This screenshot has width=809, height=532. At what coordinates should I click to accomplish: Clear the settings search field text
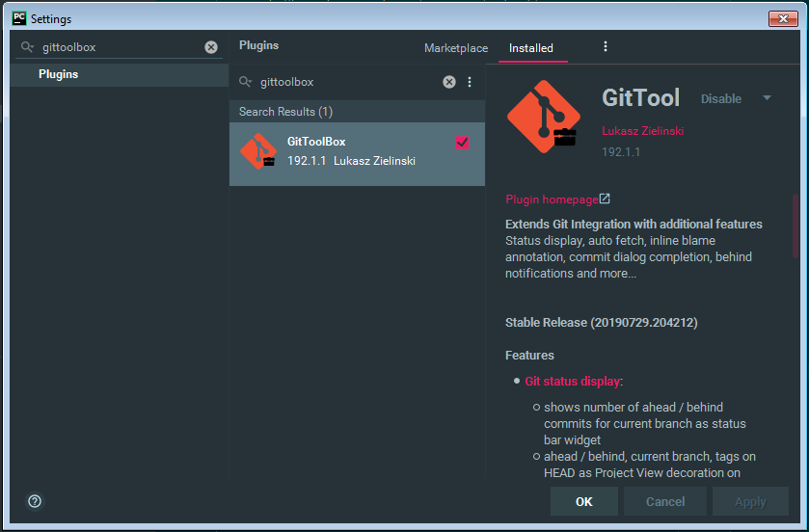point(211,47)
